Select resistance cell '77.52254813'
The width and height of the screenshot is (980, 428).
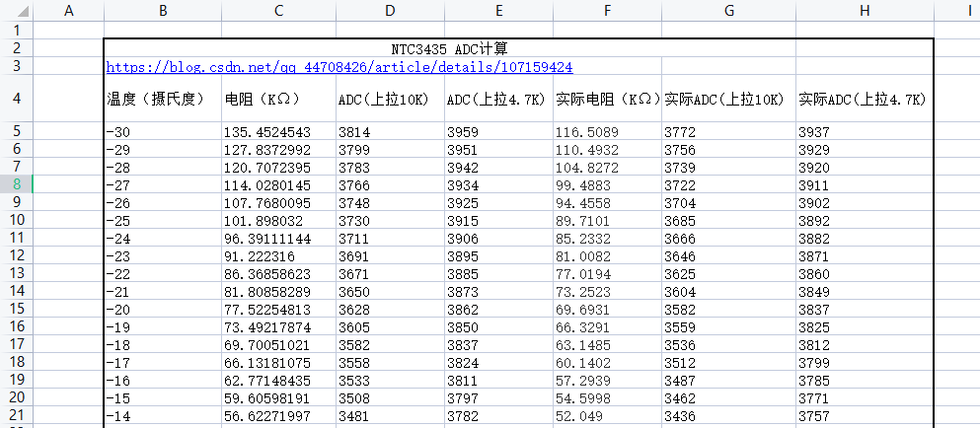click(278, 310)
